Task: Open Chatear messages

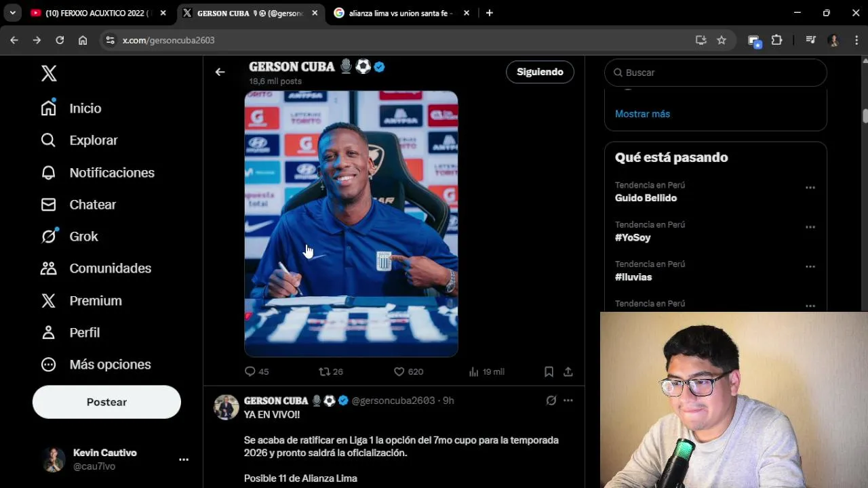Action: pos(78,204)
